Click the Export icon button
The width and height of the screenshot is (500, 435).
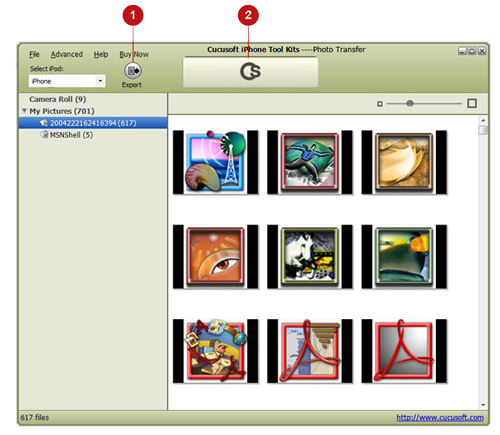[x=133, y=71]
